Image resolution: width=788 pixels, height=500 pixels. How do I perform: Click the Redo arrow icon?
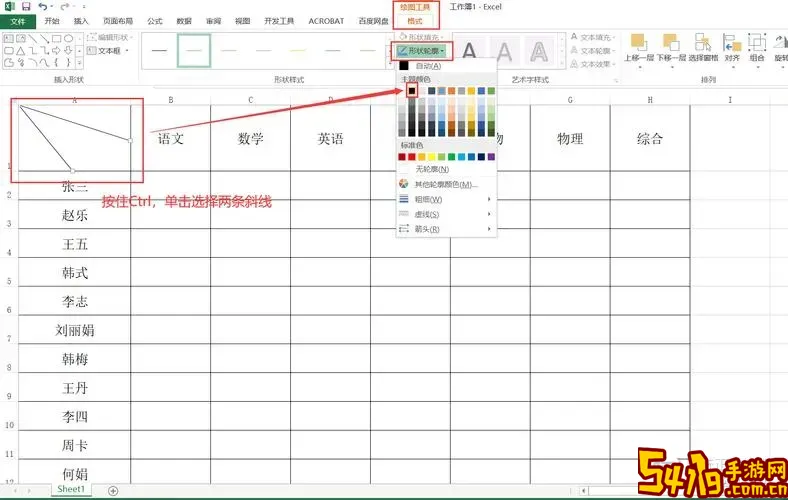click(x=64, y=7)
